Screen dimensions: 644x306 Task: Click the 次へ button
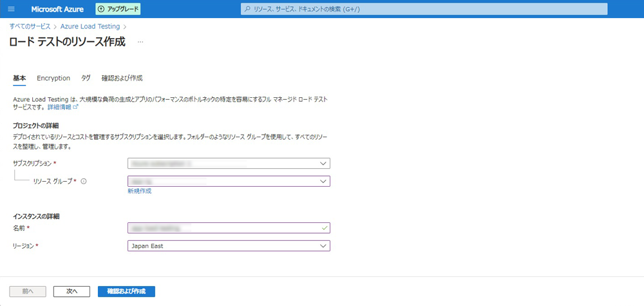pos(72,291)
